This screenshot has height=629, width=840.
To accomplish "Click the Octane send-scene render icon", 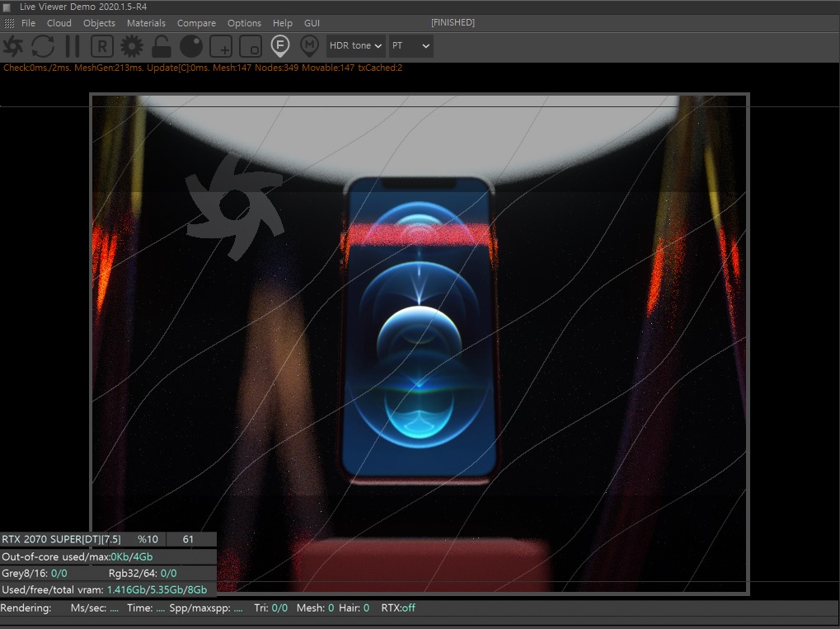I will 13,46.
